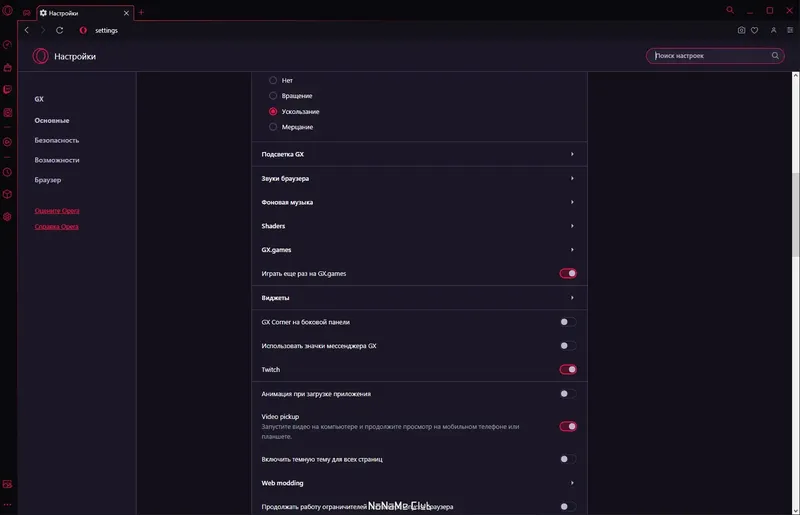The image size is (800, 515).
Task: Add page to bookmarks heart icon
Action: pos(755,30)
